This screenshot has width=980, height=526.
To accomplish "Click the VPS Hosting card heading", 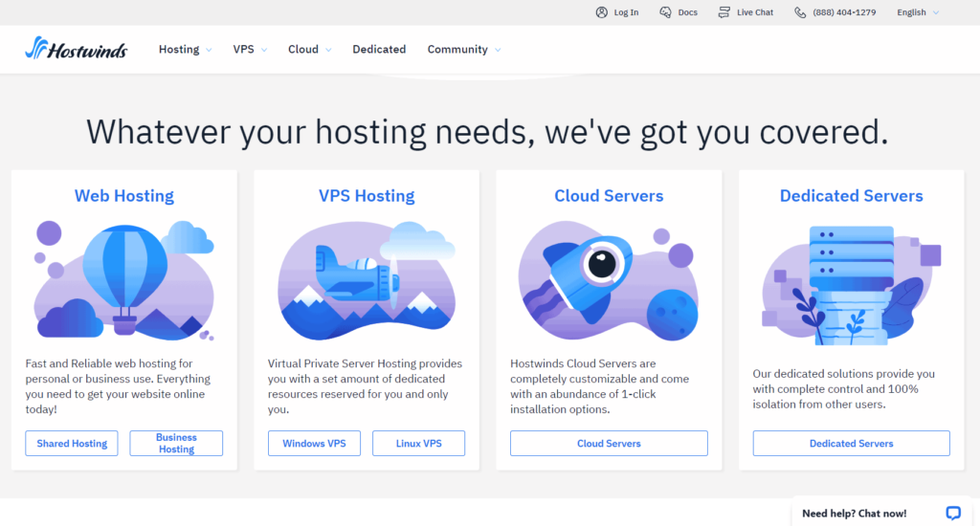I will [x=367, y=195].
